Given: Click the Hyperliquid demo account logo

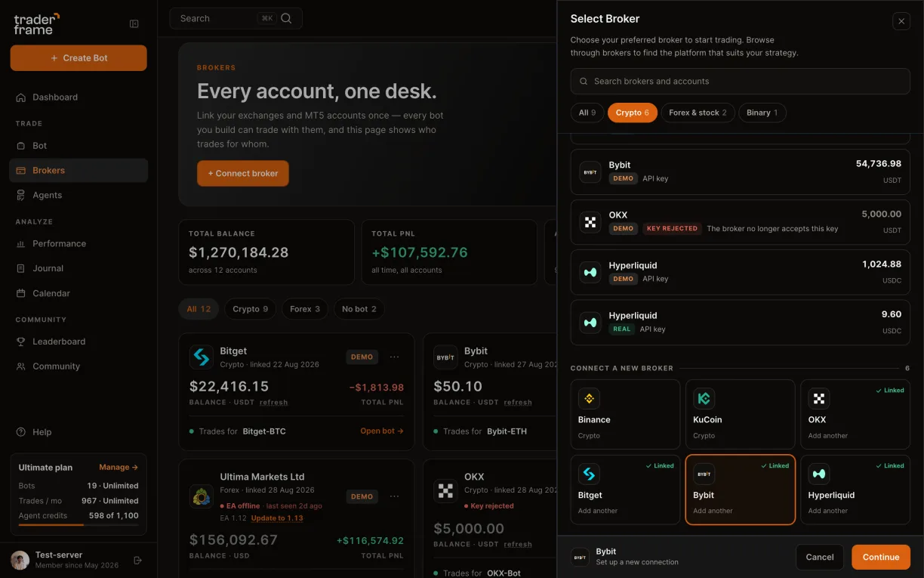Looking at the screenshot, I should pos(590,272).
